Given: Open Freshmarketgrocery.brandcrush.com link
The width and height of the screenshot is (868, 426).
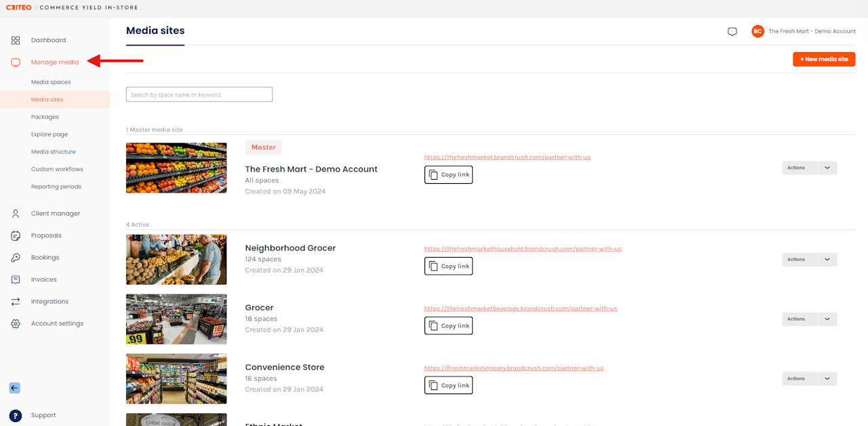Looking at the screenshot, I should click(514, 368).
